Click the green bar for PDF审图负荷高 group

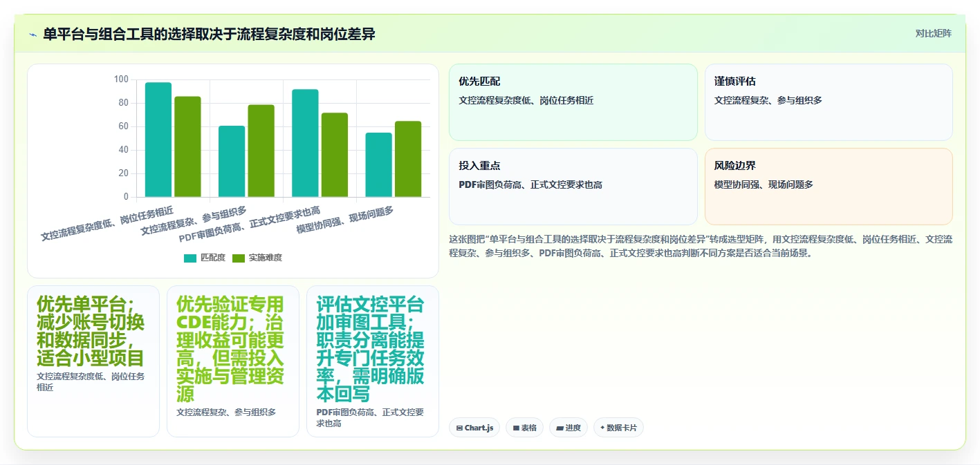tap(335, 155)
